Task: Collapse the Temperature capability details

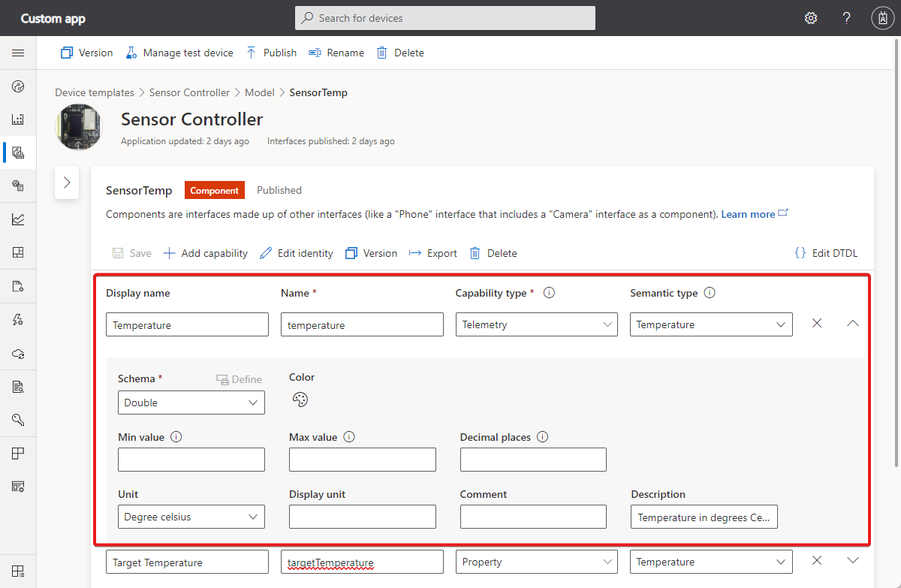Action: tap(852, 323)
